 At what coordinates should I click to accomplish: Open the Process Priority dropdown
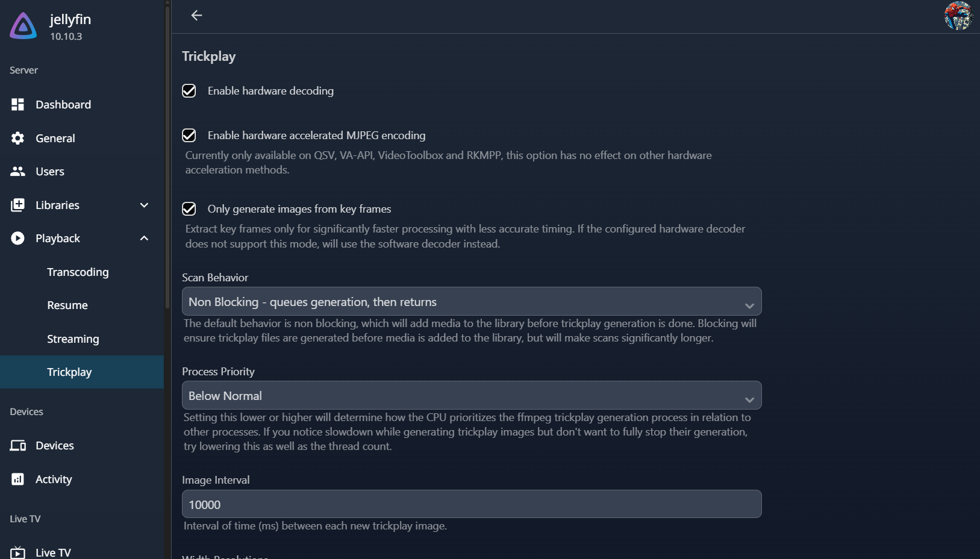tap(471, 396)
